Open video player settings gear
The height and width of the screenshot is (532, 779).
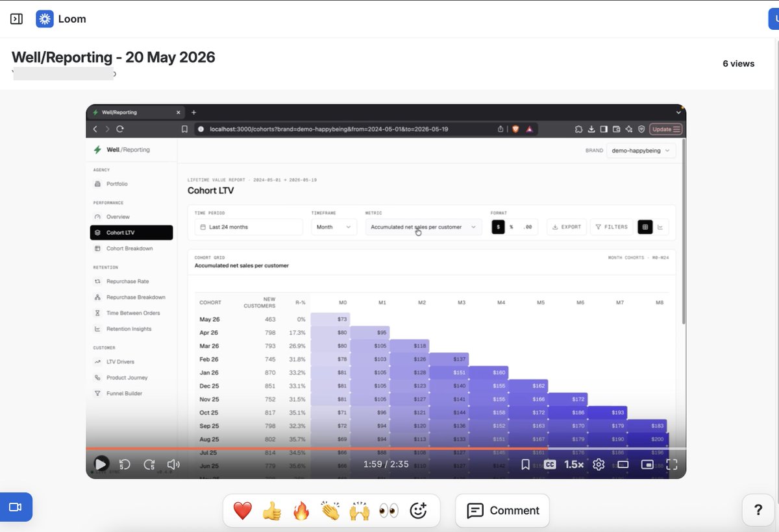pos(599,465)
